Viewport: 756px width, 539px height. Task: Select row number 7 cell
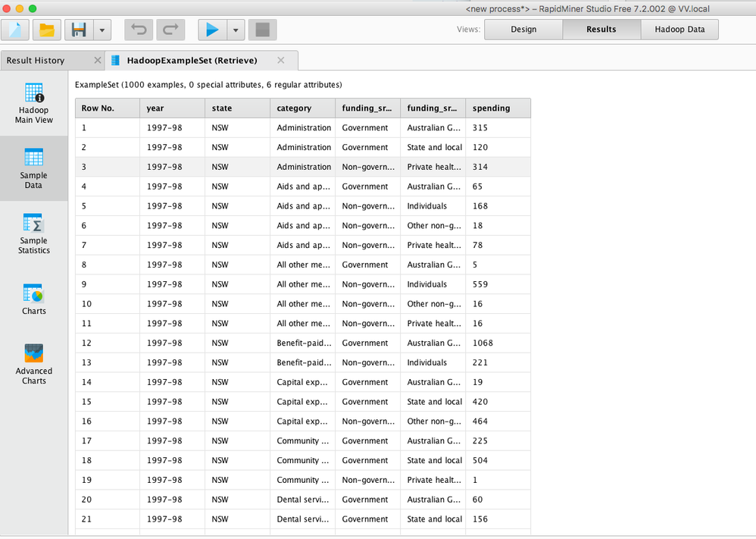(x=108, y=245)
